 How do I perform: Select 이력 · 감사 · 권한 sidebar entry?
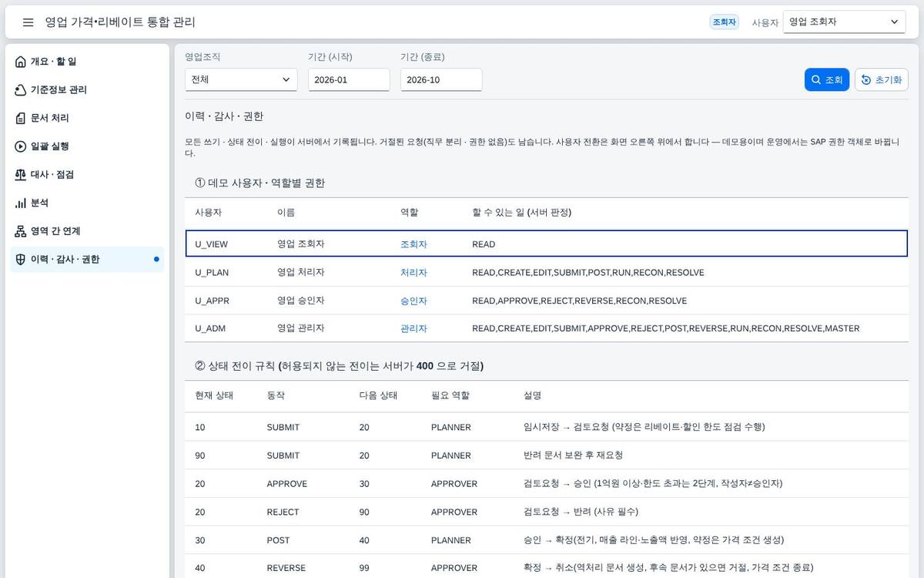coord(87,260)
